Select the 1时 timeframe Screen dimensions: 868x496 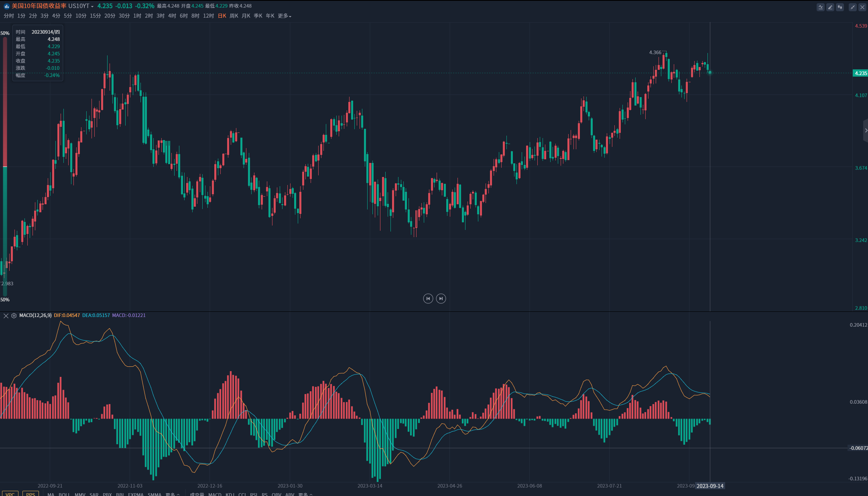coord(137,16)
